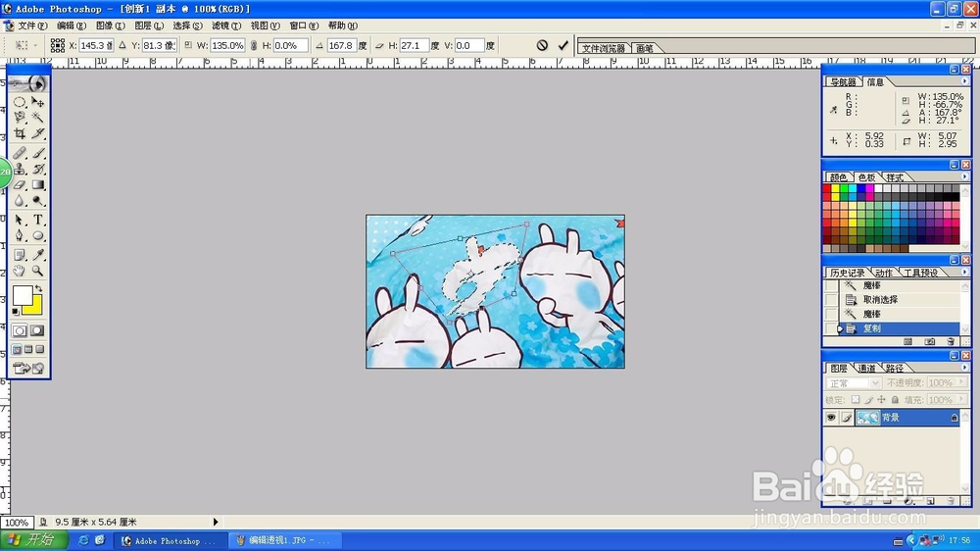The height and width of the screenshot is (551, 980).
Task: Select the Move tool
Action: click(38, 102)
